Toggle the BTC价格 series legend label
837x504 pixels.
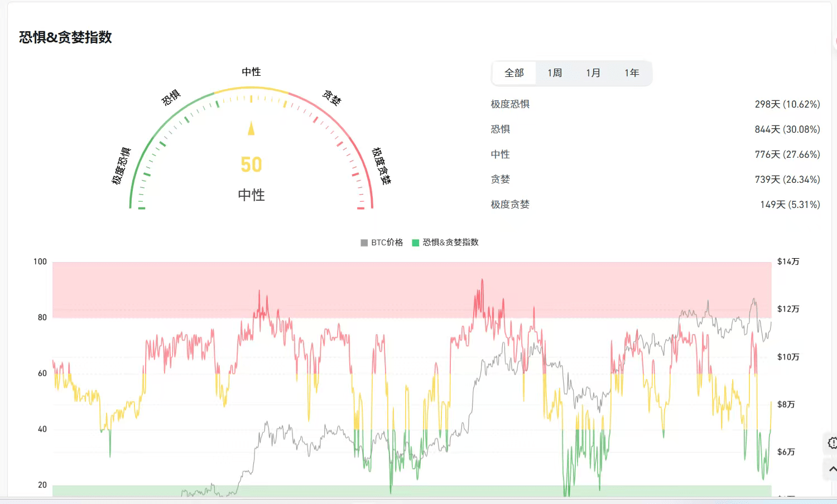387,243
